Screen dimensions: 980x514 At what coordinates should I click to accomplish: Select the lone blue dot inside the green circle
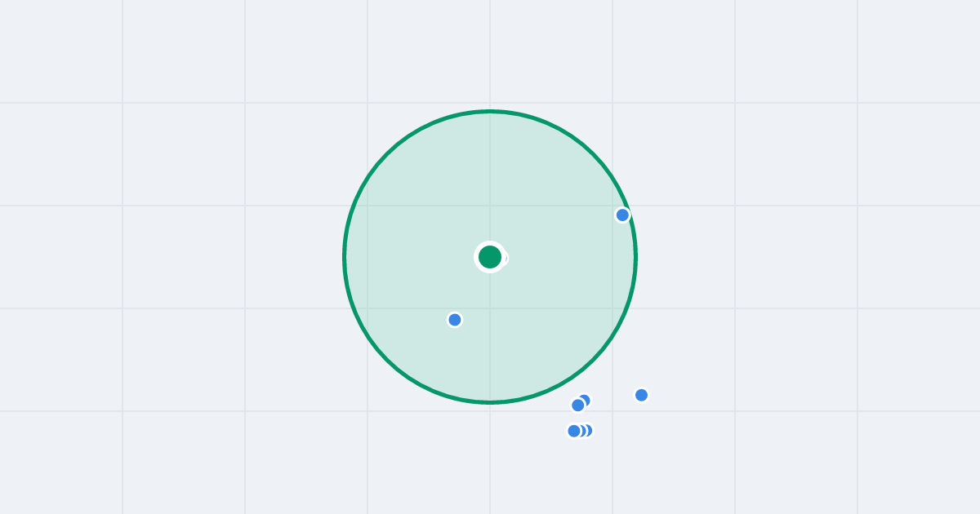(455, 320)
